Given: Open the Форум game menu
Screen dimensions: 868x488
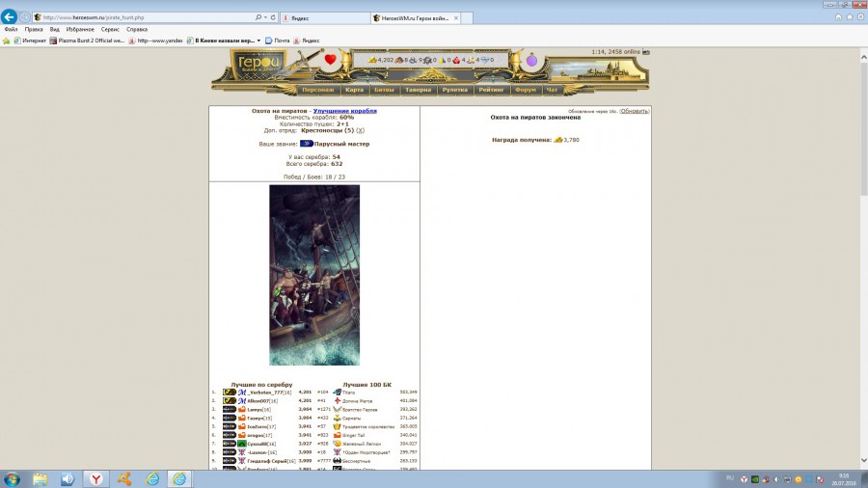Looking at the screenshot, I should (x=526, y=90).
